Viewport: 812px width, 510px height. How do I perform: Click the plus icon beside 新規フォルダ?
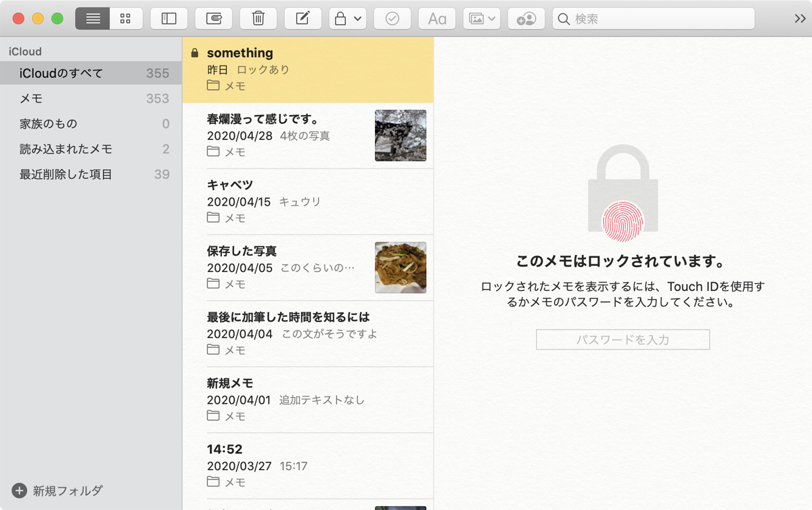tap(19, 490)
